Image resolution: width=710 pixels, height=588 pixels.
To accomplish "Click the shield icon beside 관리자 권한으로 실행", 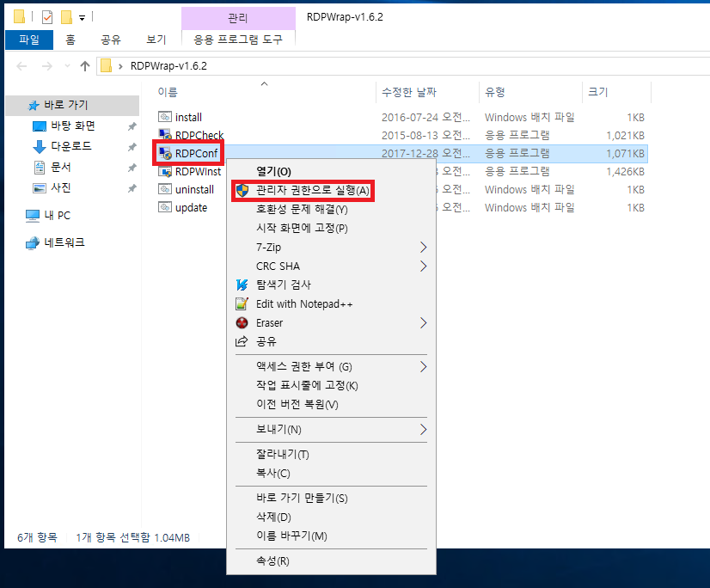I will pos(242,190).
